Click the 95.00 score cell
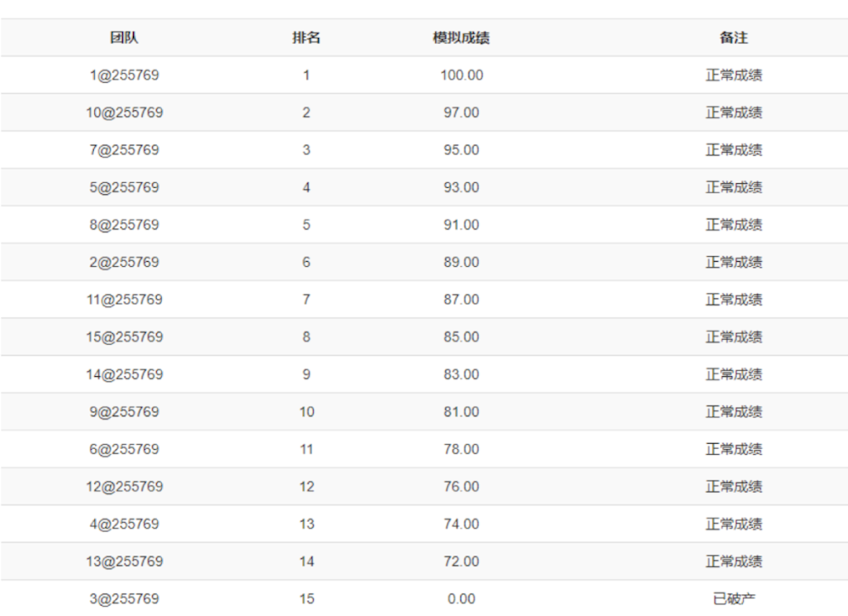The height and width of the screenshot is (616, 848). (460, 150)
